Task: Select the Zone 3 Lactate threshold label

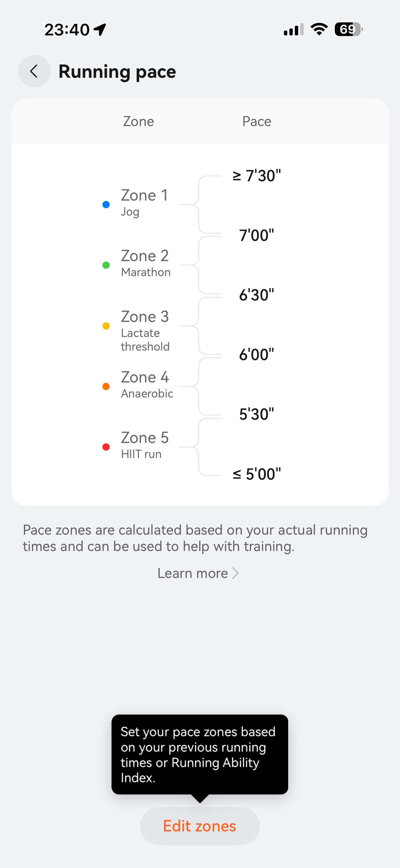Action: 145,330
